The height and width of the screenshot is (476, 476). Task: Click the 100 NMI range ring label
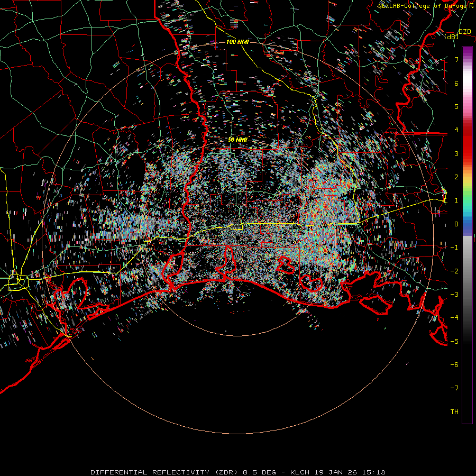[237, 42]
